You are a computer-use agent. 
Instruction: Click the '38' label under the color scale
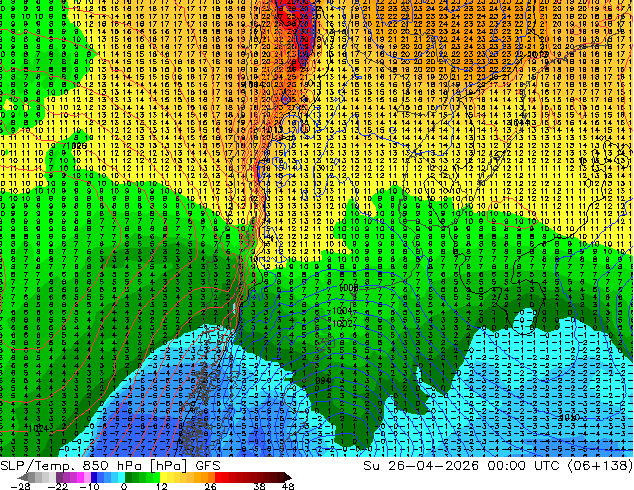(x=260, y=486)
